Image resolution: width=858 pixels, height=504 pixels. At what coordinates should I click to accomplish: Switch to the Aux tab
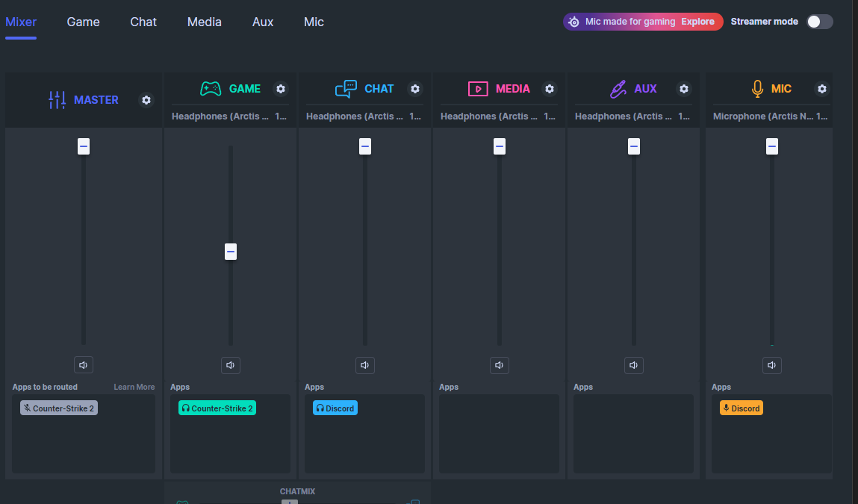tap(263, 22)
